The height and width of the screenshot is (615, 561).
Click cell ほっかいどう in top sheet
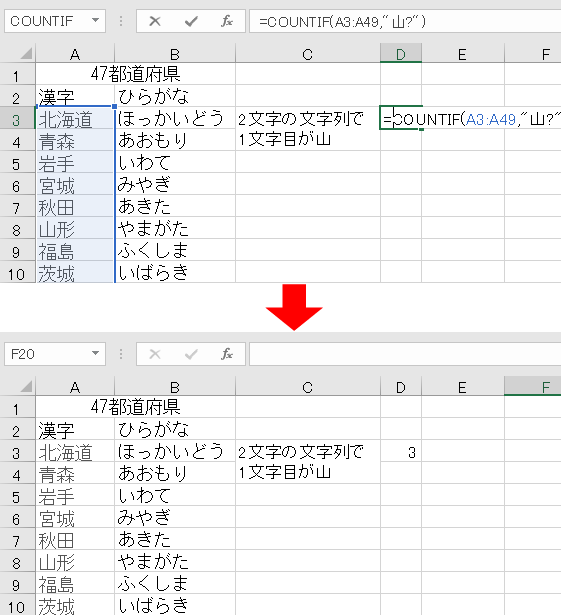175,118
